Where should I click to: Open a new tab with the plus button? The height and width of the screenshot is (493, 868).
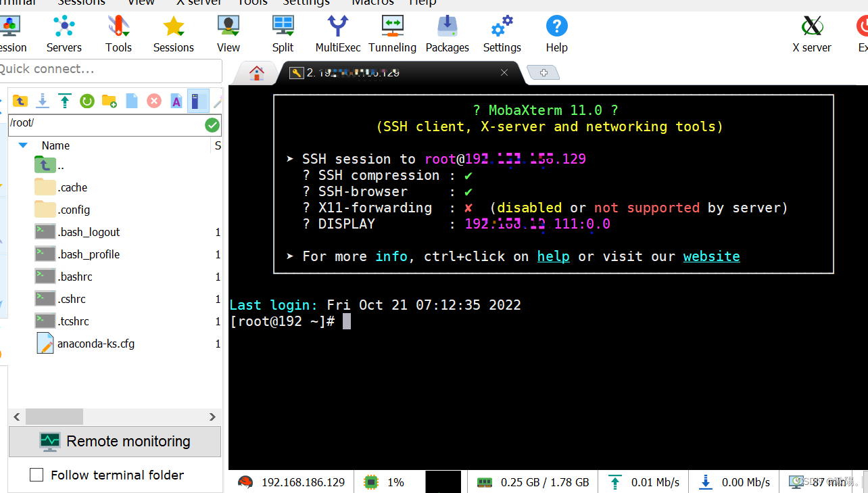[x=543, y=72]
